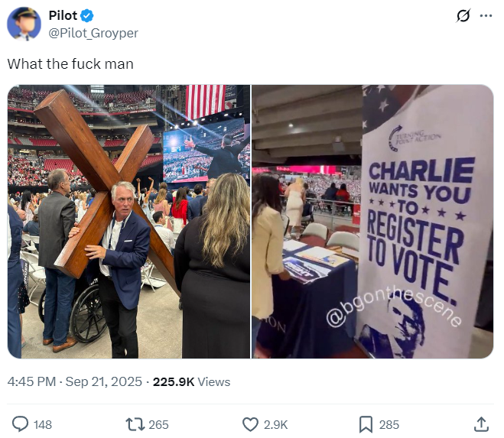Open the left photo of man carrying cross

[x=128, y=222]
